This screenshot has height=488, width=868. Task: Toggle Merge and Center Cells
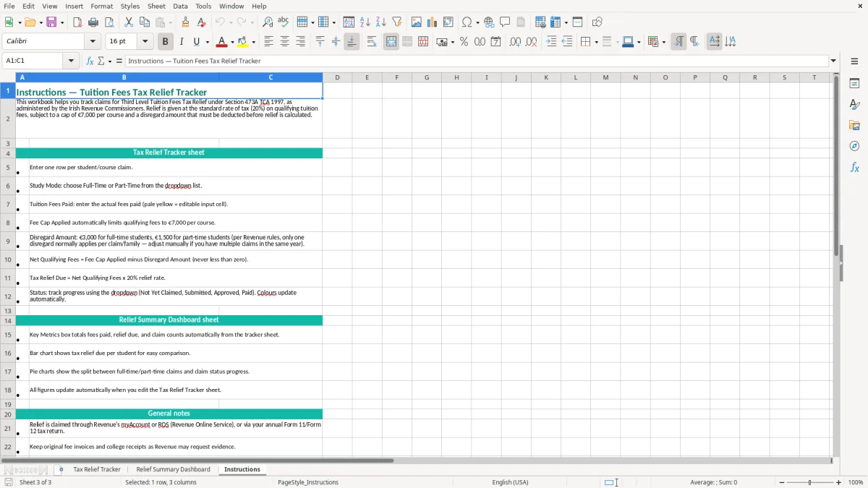point(391,42)
